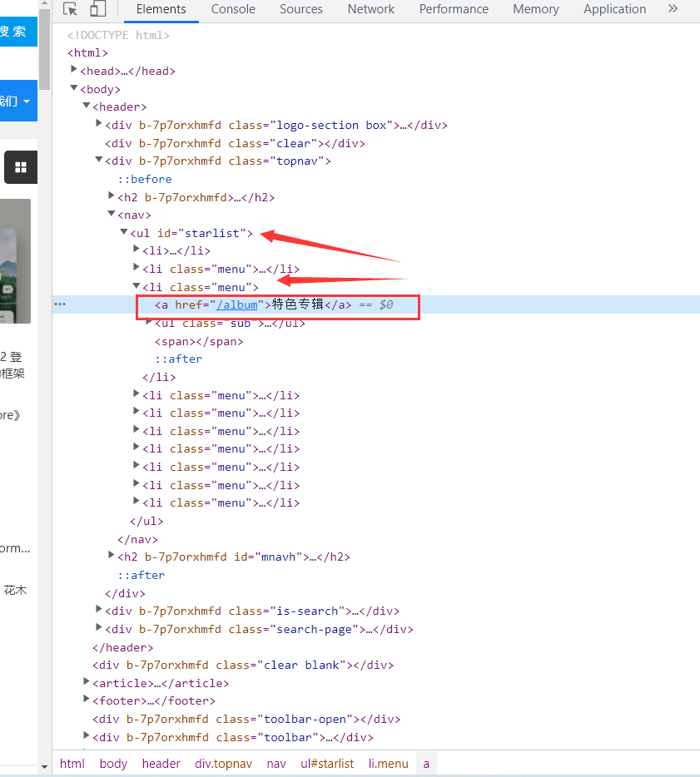
Task: Select nav in the breadcrumb bar
Action: point(276,764)
